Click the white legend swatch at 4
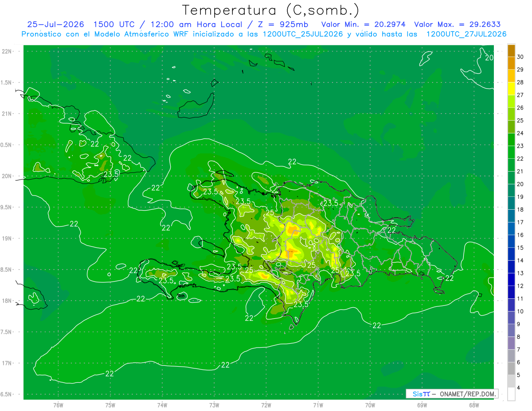Screen dimensions: 532x411 coord(511,394)
